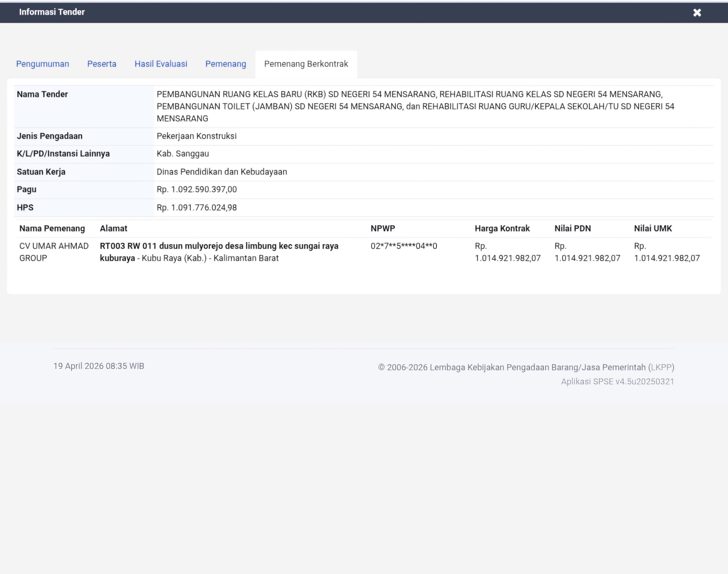Screen dimensions: 728x574
Task: Click the Pemenang Berkontrak tab
Action: click(x=306, y=64)
